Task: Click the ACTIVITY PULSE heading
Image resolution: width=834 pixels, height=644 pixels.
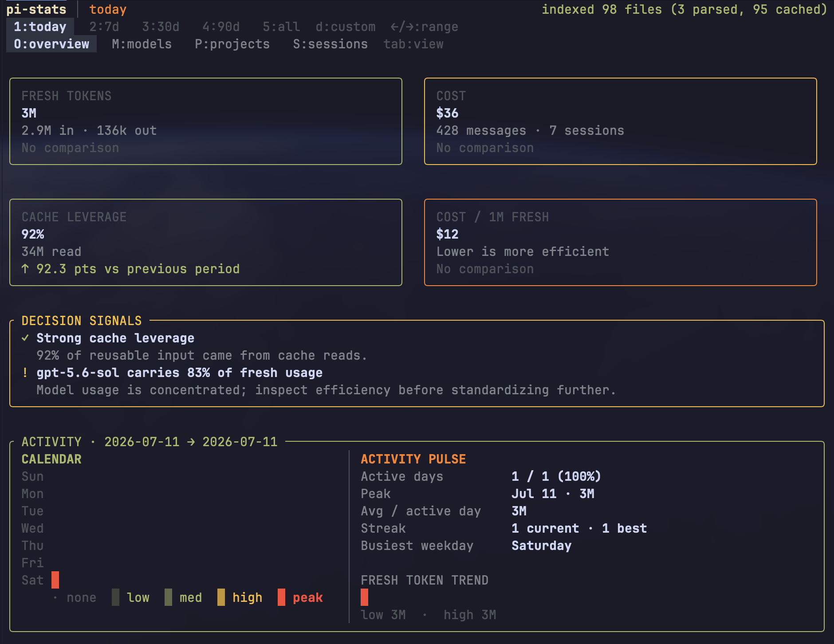Action: point(413,459)
